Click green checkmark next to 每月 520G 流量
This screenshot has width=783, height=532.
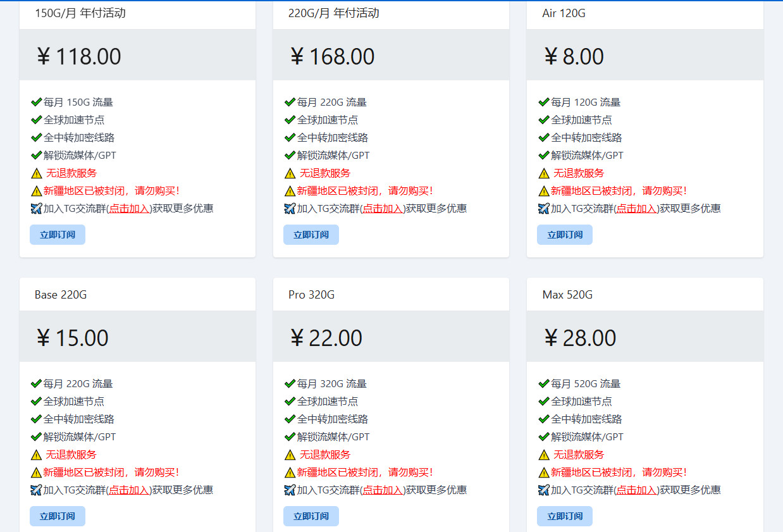pos(543,383)
